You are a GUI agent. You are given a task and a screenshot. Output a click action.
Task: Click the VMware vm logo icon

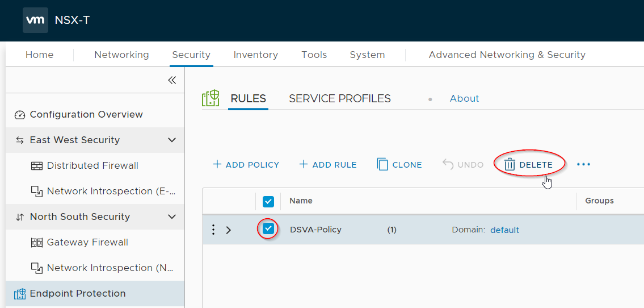point(36,20)
